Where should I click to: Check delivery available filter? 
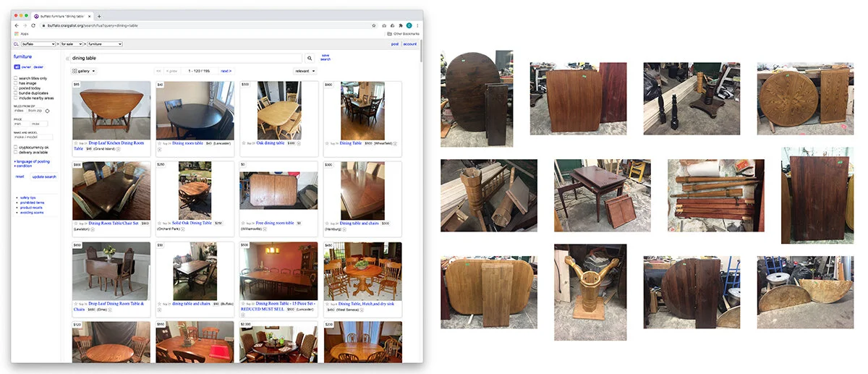click(16, 152)
